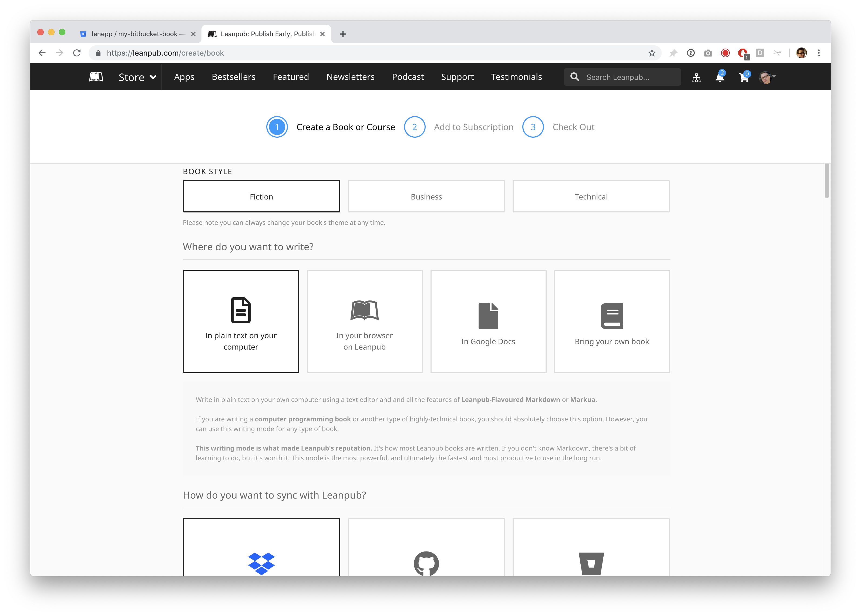The height and width of the screenshot is (616, 861).
Task: Click the Leanpub open-book logo
Action: 96,77
